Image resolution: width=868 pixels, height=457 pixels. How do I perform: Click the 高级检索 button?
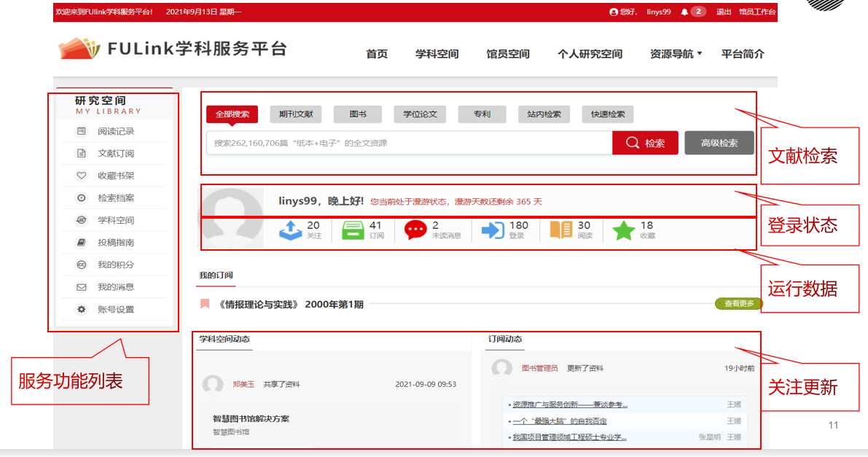click(x=719, y=143)
